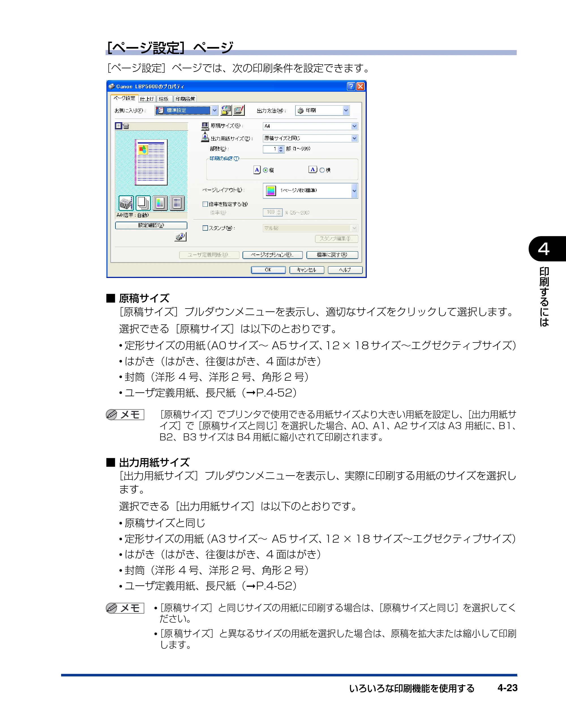Click OK button
The image size is (566, 728).
pyautogui.click(x=268, y=270)
